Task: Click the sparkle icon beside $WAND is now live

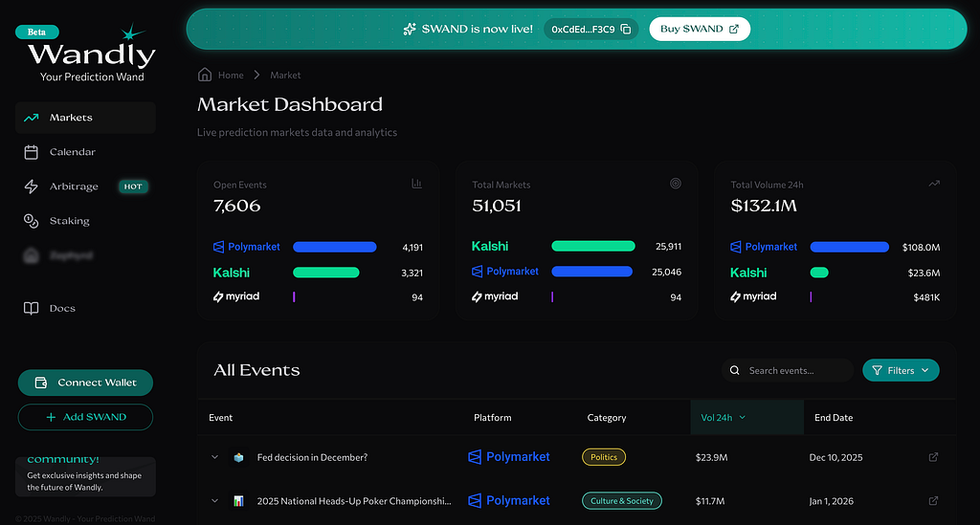Action: (410, 29)
